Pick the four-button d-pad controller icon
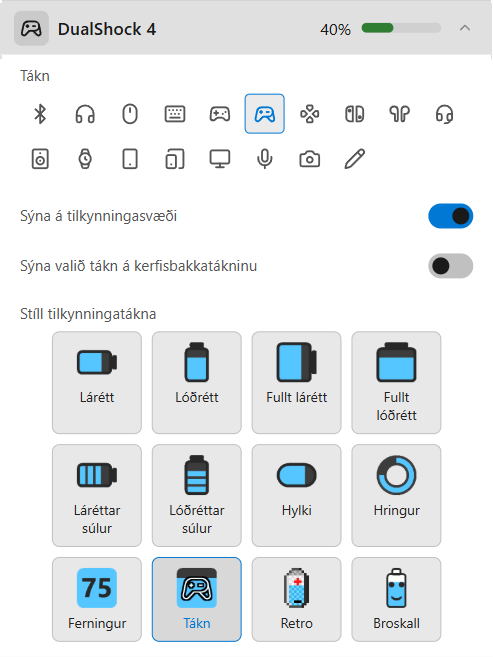The width and height of the screenshot is (493, 657). click(310, 114)
